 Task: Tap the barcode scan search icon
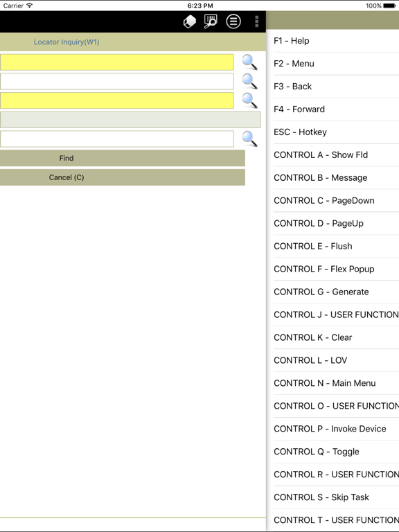click(211, 21)
